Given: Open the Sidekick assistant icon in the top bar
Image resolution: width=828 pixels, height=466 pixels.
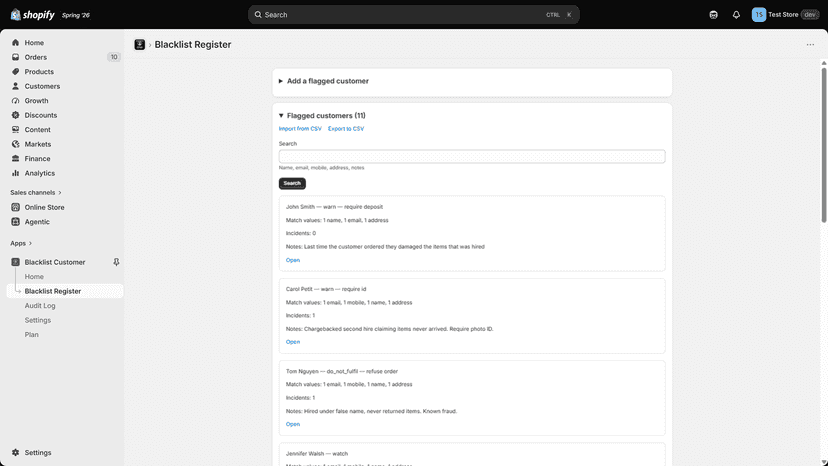Looking at the screenshot, I should pos(713,15).
